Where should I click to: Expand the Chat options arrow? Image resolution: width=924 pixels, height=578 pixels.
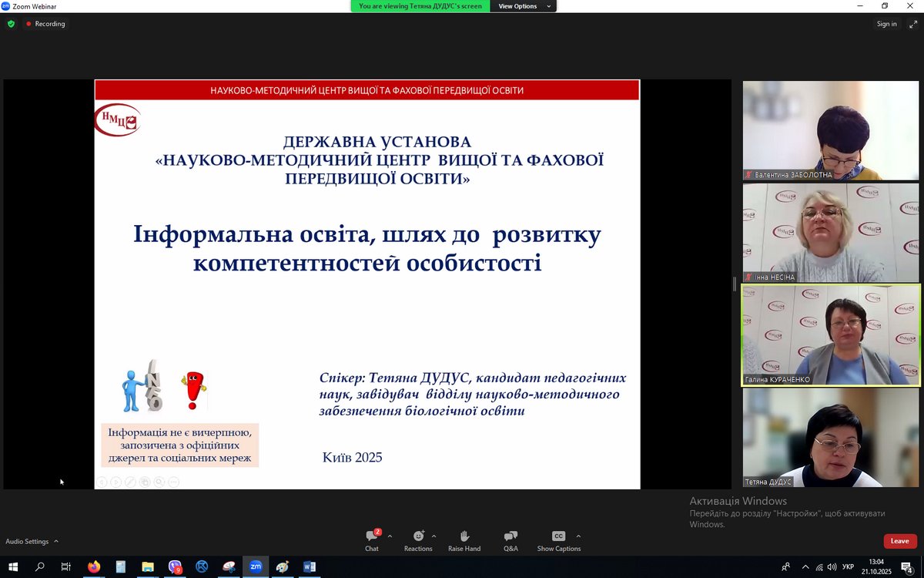[390, 536]
